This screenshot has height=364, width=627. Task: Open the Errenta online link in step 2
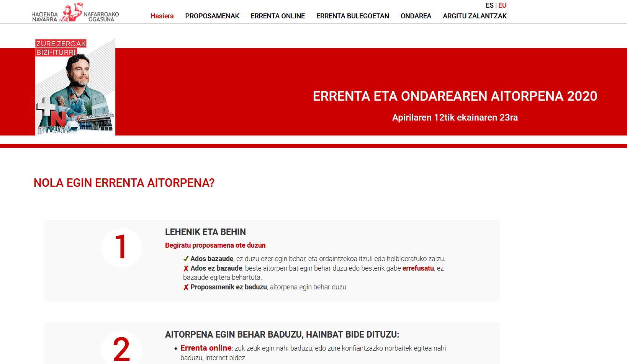click(206, 348)
